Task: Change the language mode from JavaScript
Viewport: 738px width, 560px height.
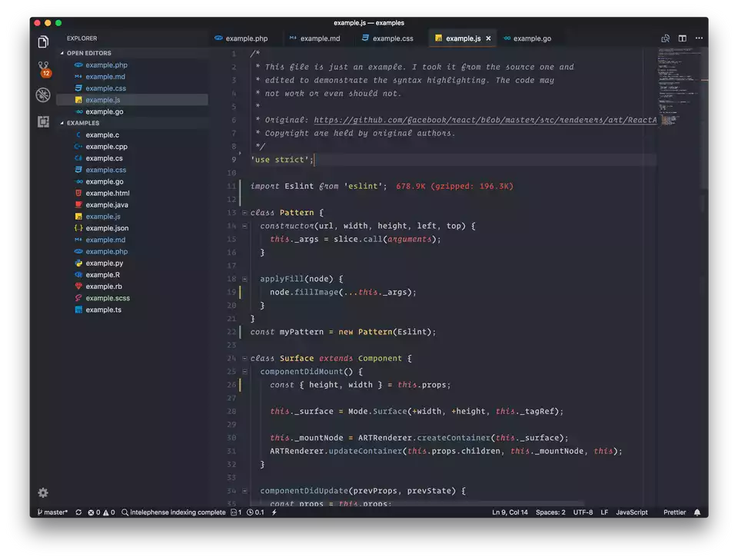Action: point(632,512)
